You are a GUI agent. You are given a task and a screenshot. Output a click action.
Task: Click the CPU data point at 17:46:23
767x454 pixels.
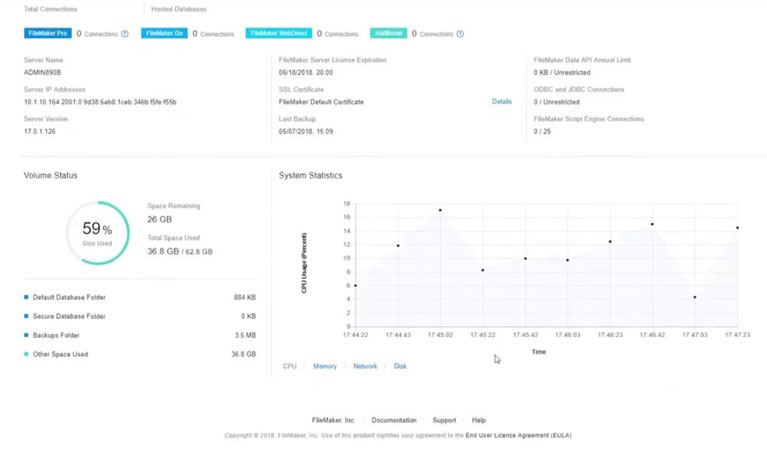click(x=610, y=242)
